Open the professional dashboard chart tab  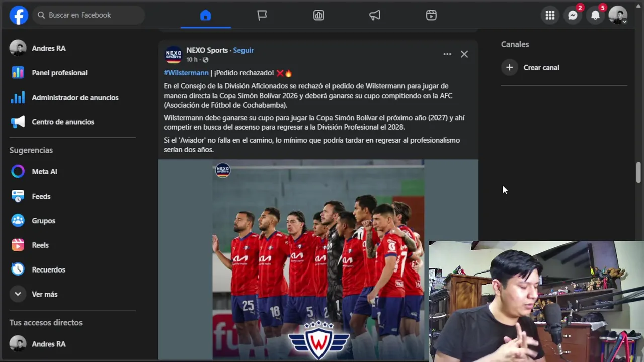[x=318, y=15]
